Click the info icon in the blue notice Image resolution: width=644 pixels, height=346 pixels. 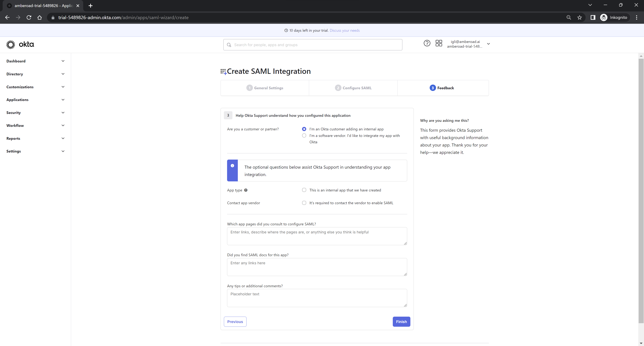(232, 166)
